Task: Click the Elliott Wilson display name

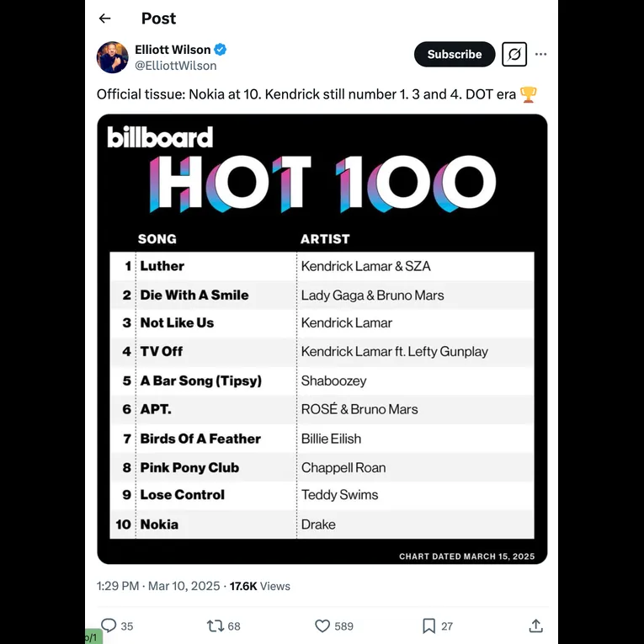Action: pos(173,50)
